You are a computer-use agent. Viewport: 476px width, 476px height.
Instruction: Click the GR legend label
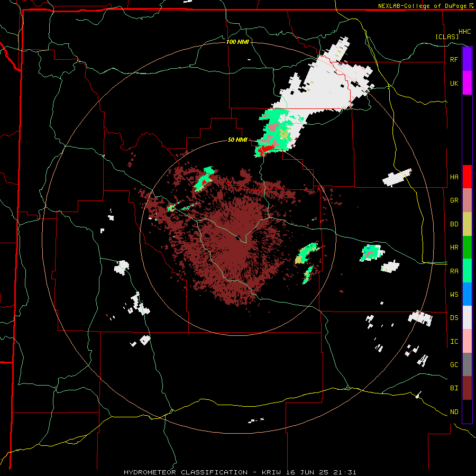pyautogui.click(x=454, y=200)
